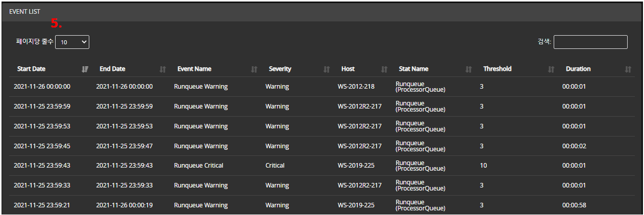Click the EVENT LIST panel title

(x=24, y=11)
